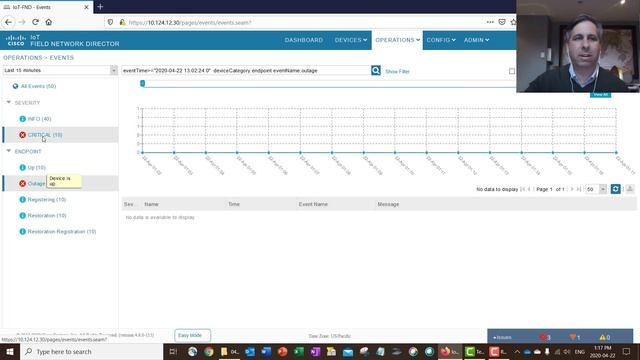Click the blue search magnifier button
640x360 pixels.
376,70
